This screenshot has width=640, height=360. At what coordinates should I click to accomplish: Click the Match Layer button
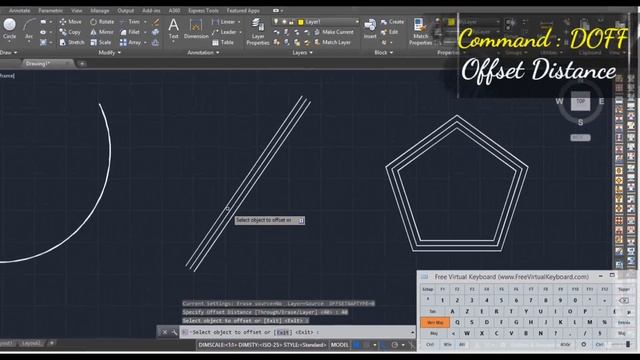click(x=332, y=42)
